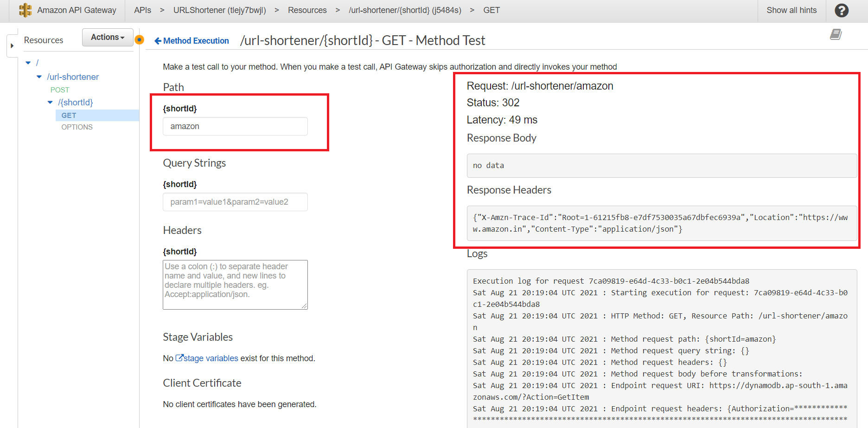This screenshot has height=428, width=868.
Task: Select the /{shortId} resource
Action: point(76,103)
